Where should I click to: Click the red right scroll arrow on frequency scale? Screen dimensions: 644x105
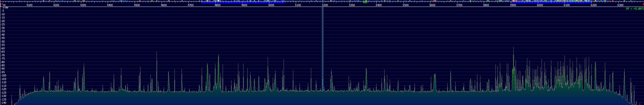(x=643, y=4)
